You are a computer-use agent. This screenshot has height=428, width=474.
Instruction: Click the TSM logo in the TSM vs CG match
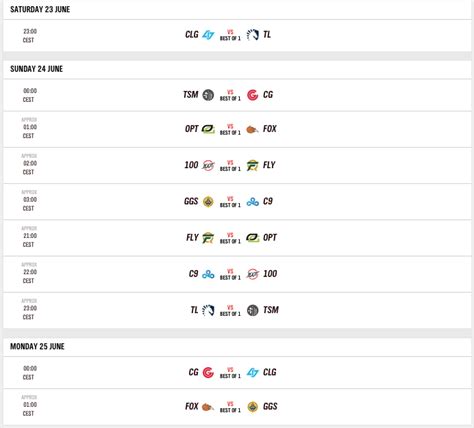click(208, 95)
